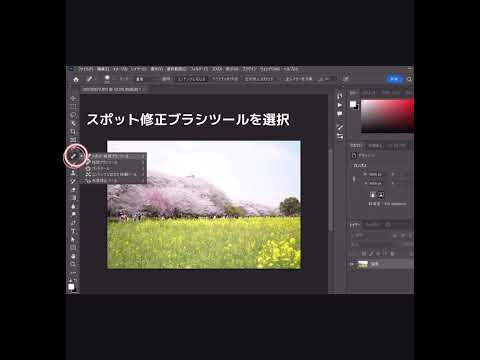Image resolution: width=480 pixels, height=360 pixels.
Task: Select the Clone Stamp tool
Action: tap(73, 173)
